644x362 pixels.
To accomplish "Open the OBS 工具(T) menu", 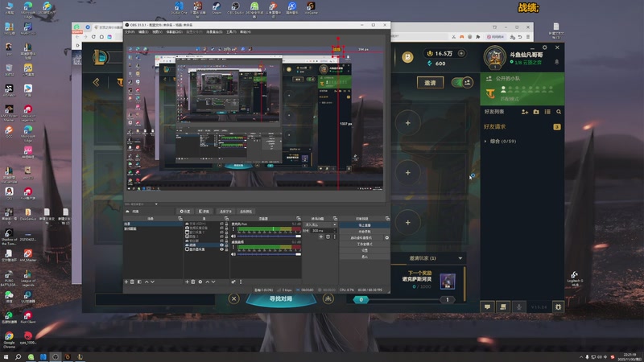I will [x=231, y=31].
